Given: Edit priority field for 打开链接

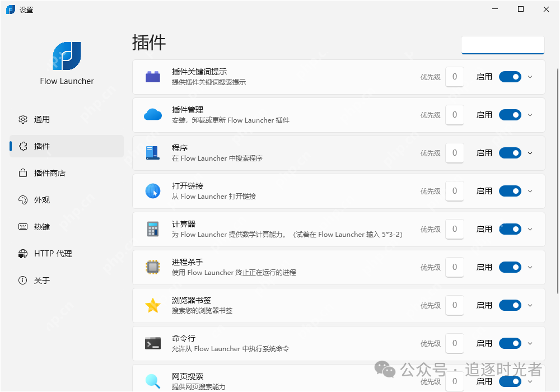Looking at the screenshot, I should pyautogui.click(x=455, y=191).
